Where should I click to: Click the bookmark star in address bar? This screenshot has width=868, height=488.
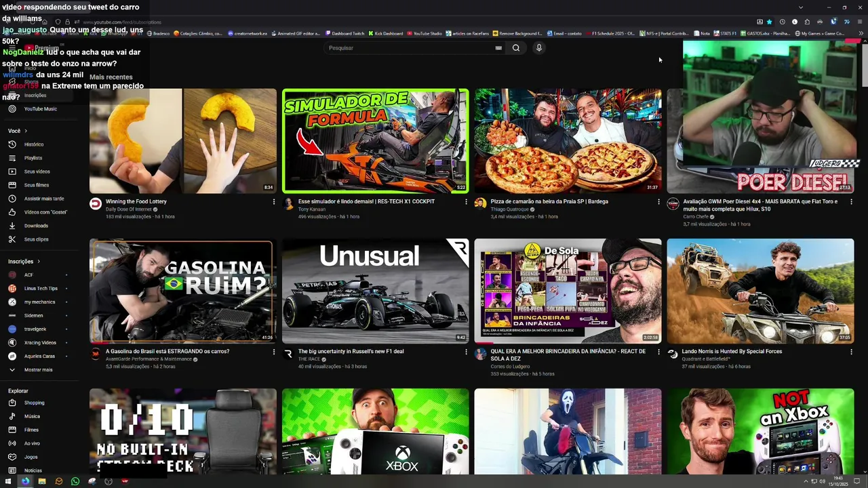(x=769, y=22)
